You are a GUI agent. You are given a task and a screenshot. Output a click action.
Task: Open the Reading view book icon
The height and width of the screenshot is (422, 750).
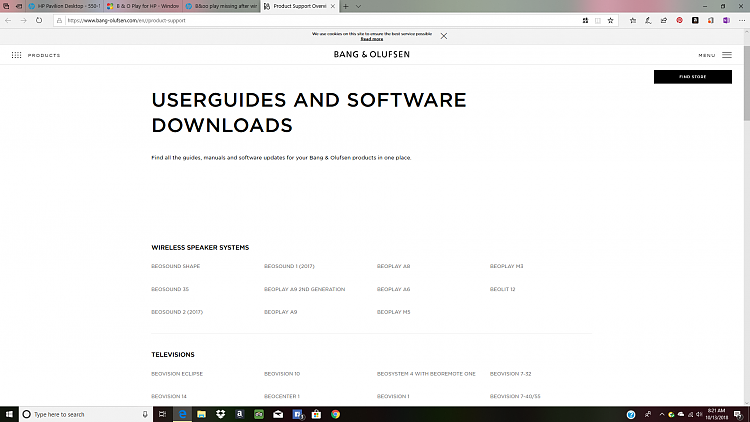coord(598,21)
